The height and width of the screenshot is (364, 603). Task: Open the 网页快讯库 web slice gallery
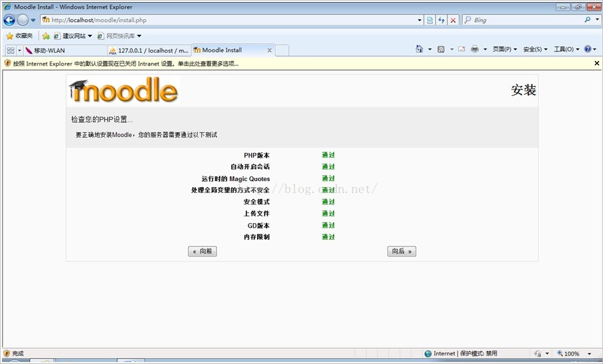(x=120, y=36)
